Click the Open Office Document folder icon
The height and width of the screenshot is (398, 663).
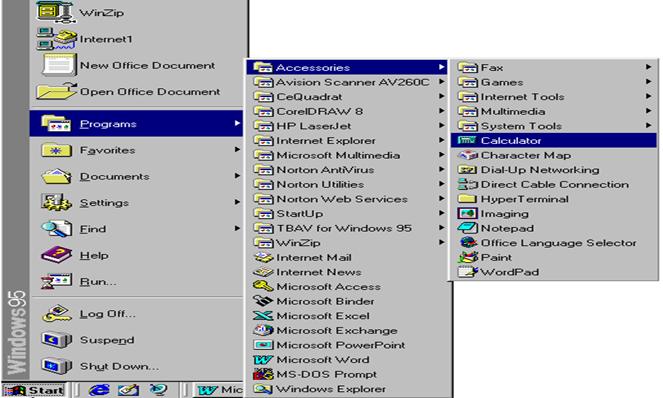[x=57, y=91]
